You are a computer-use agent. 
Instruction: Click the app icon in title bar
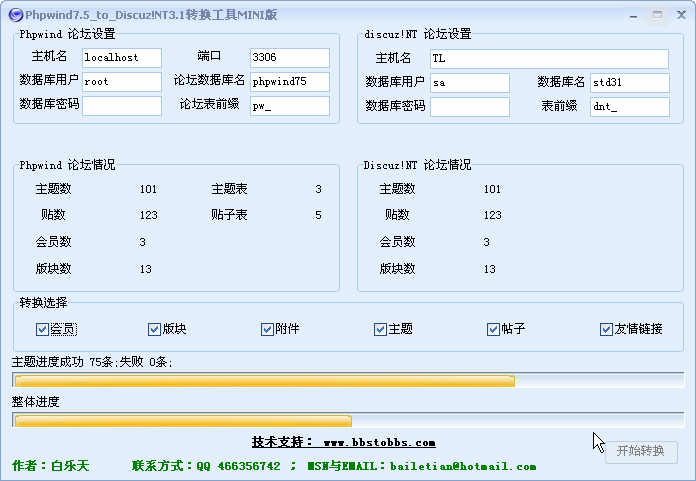[16, 15]
